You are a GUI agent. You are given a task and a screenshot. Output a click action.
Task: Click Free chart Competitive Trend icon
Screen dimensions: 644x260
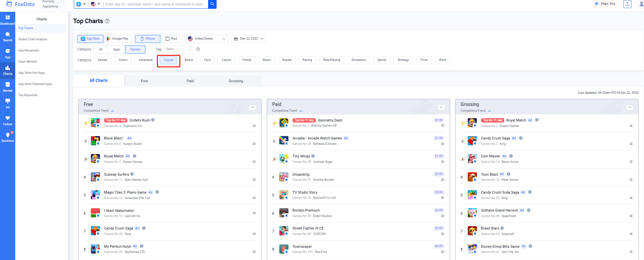(113, 111)
